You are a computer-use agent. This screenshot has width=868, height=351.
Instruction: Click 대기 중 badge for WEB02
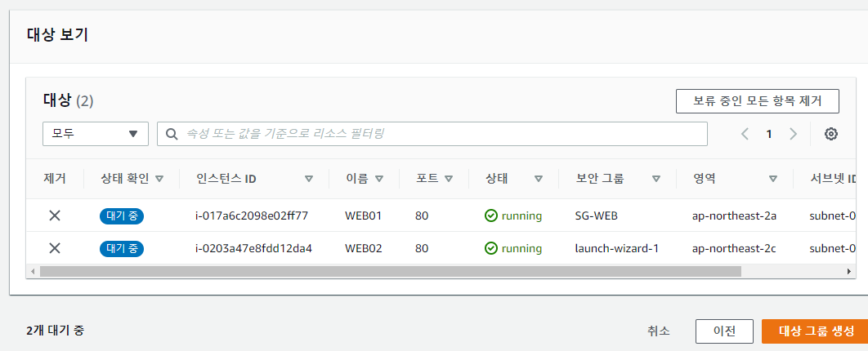point(122,248)
